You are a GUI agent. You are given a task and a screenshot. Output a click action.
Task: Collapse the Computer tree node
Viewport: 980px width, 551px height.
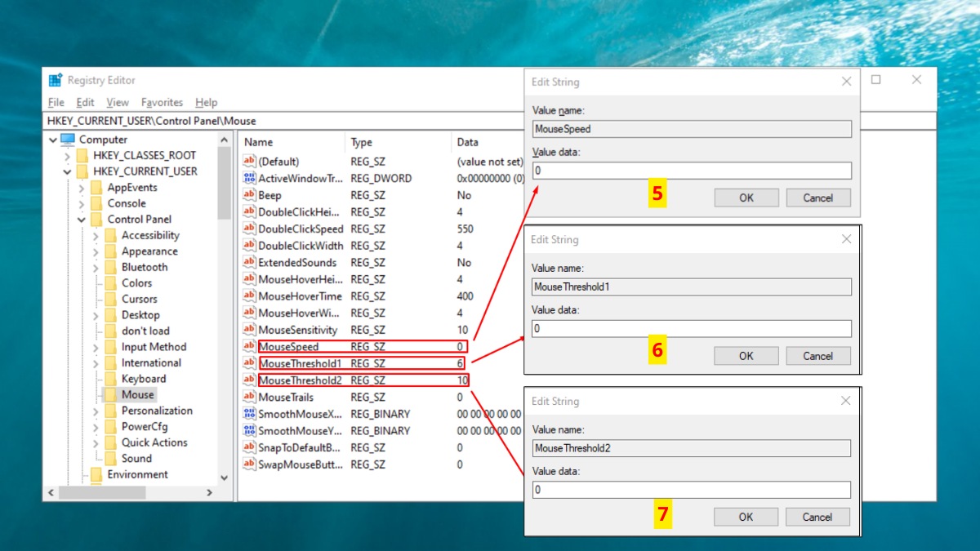tap(53, 140)
